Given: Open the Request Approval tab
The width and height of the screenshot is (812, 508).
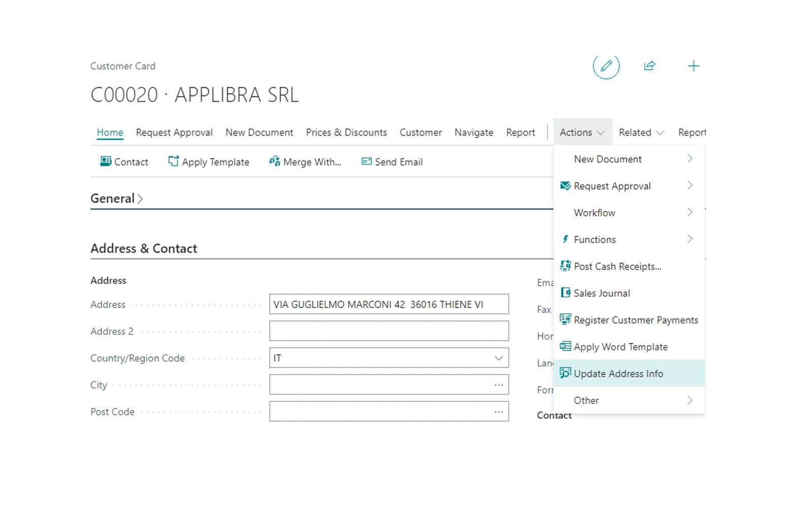Looking at the screenshot, I should click(x=174, y=133).
